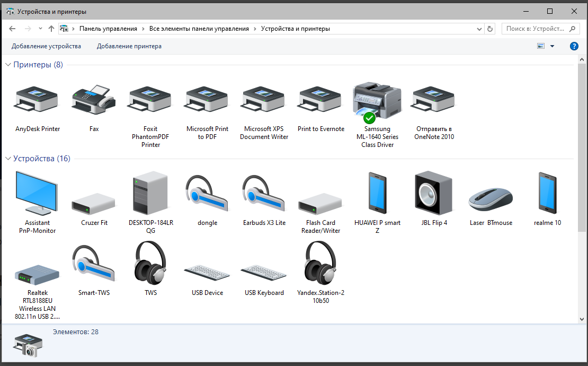Click the Элементов: 28 status text
The image size is (588, 366).
(75, 332)
